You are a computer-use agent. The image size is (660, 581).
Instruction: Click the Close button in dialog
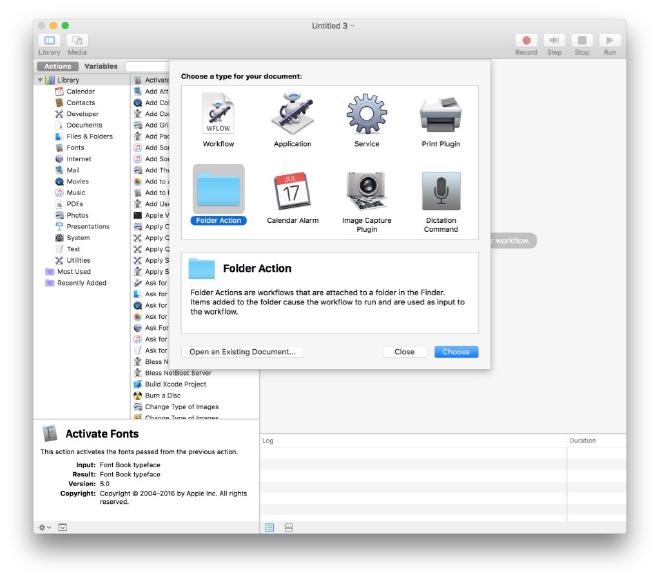(x=405, y=352)
